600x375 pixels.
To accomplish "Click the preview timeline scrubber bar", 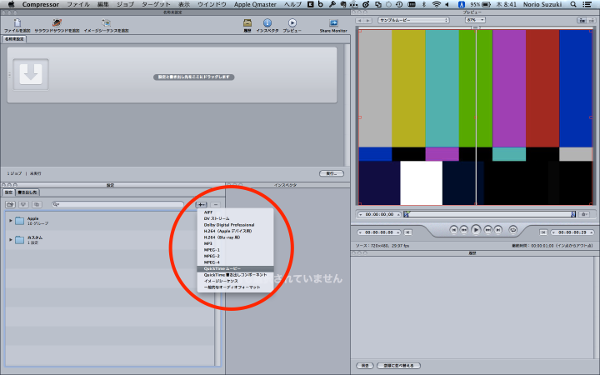I will tap(490, 215).
